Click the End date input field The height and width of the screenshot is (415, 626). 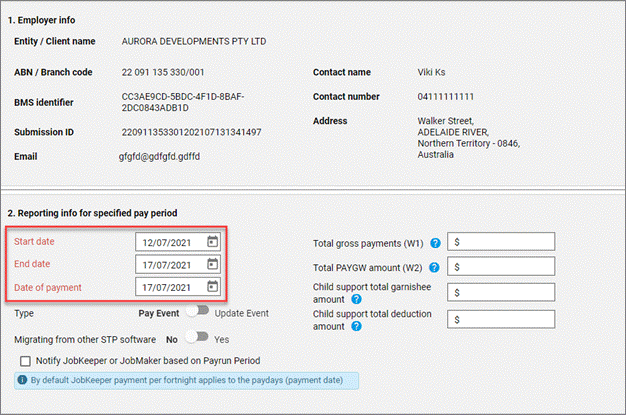[x=170, y=264]
